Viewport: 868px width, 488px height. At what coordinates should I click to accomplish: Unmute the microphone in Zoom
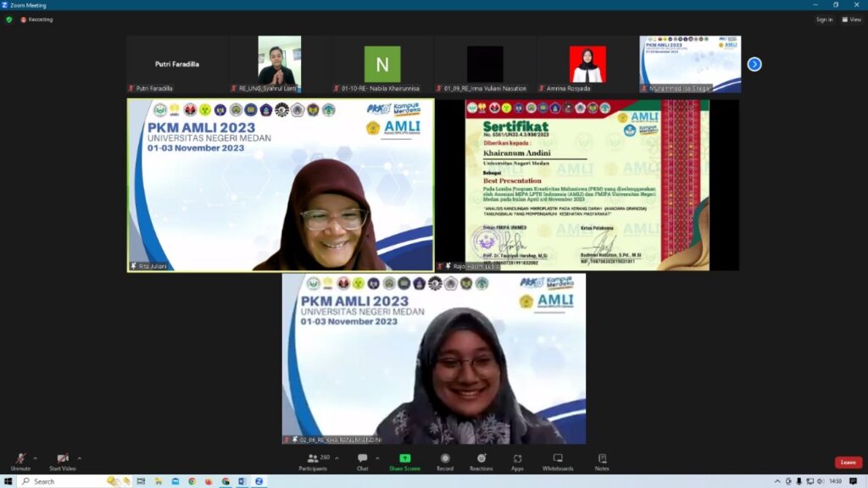(x=20, y=462)
